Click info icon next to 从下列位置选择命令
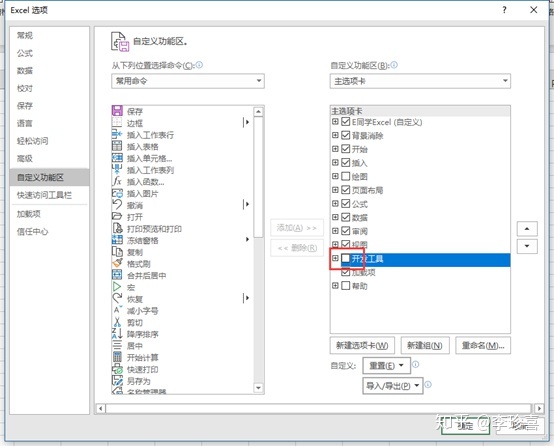 coord(199,65)
